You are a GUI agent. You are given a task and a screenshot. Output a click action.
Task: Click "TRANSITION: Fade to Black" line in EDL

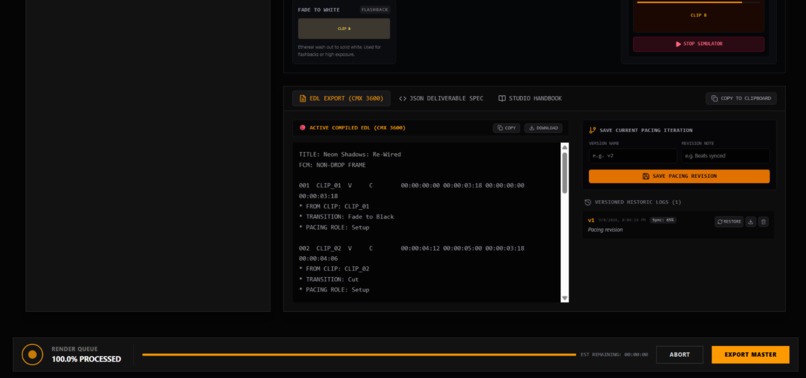[x=346, y=217]
